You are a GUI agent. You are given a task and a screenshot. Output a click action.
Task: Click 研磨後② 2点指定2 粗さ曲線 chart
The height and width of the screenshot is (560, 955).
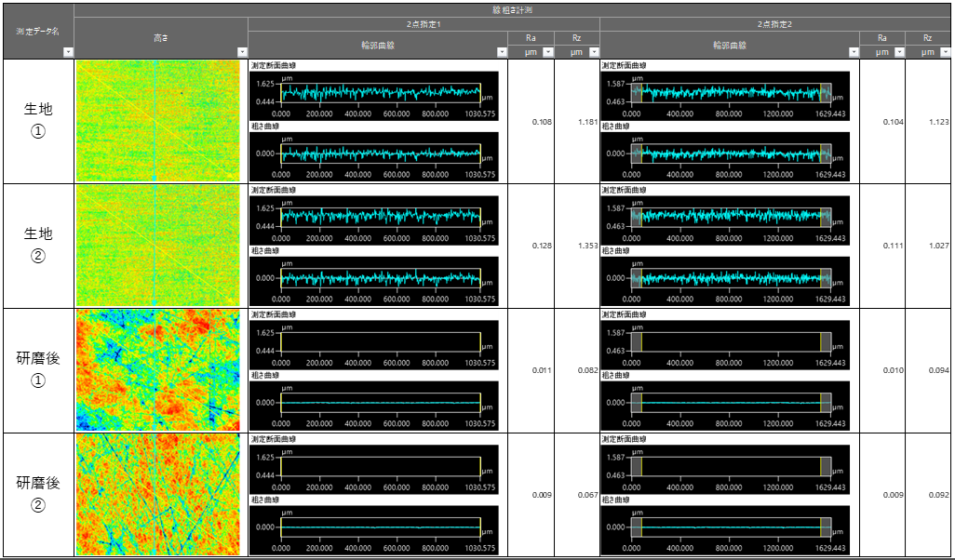click(x=731, y=527)
